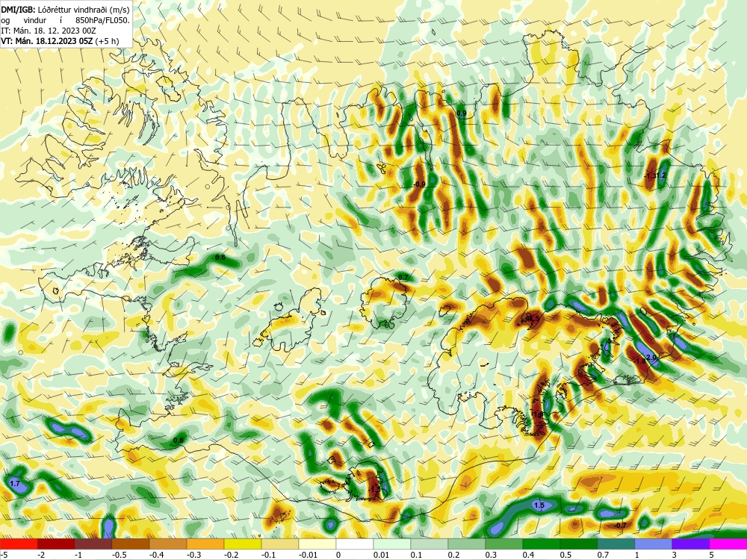
Task: Click the '-0.7' value label on the map
Action: (620, 525)
